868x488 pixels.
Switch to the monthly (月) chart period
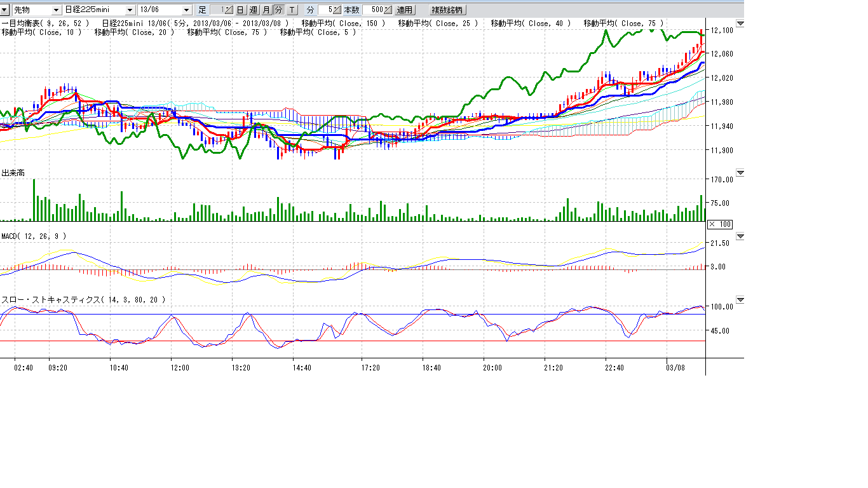coord(266,10)
